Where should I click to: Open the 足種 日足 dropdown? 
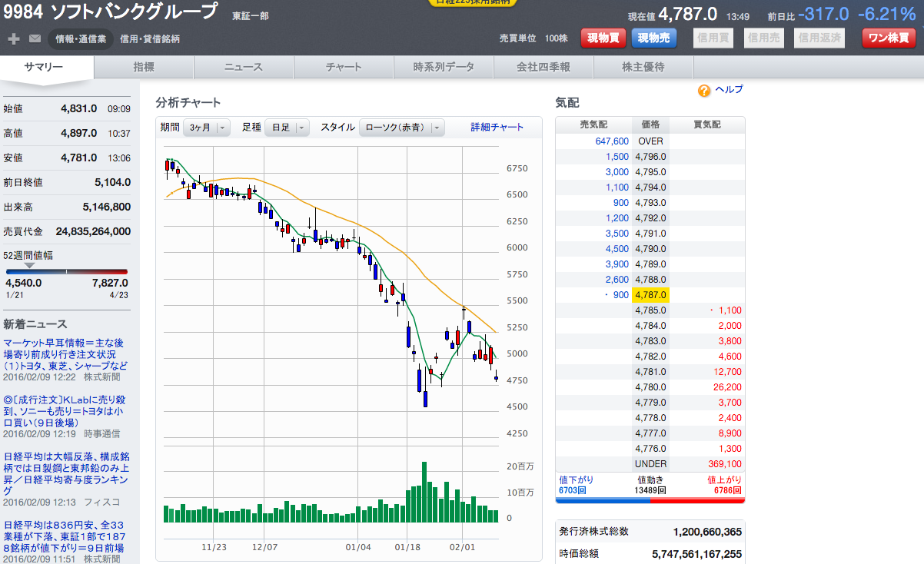(287, 128)
